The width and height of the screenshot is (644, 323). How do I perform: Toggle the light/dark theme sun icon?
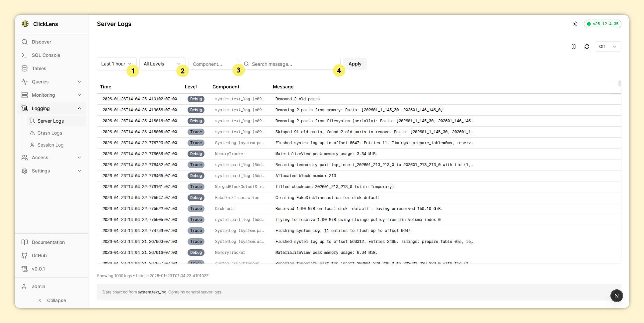575,24
